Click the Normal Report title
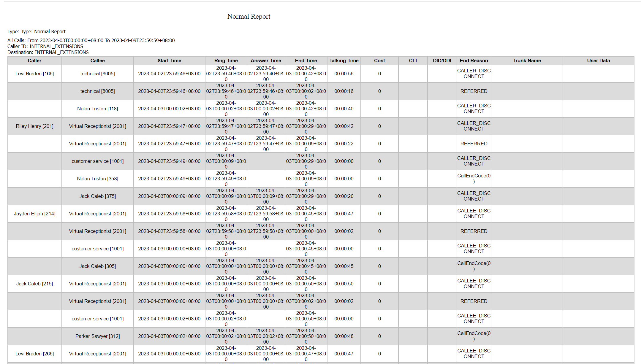Image resolution: width=641 pixels, height=364 pixels. (249, 16)
